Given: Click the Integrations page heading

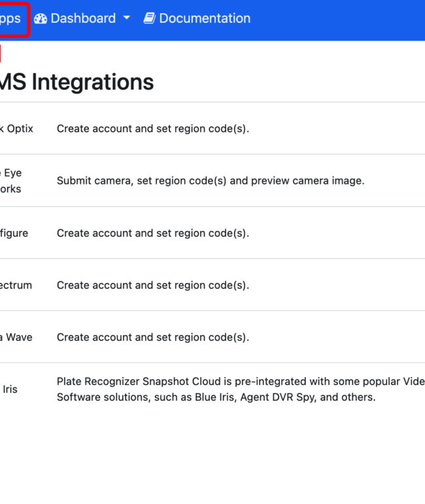Looking at the screenshot, I should pos(76,82).
